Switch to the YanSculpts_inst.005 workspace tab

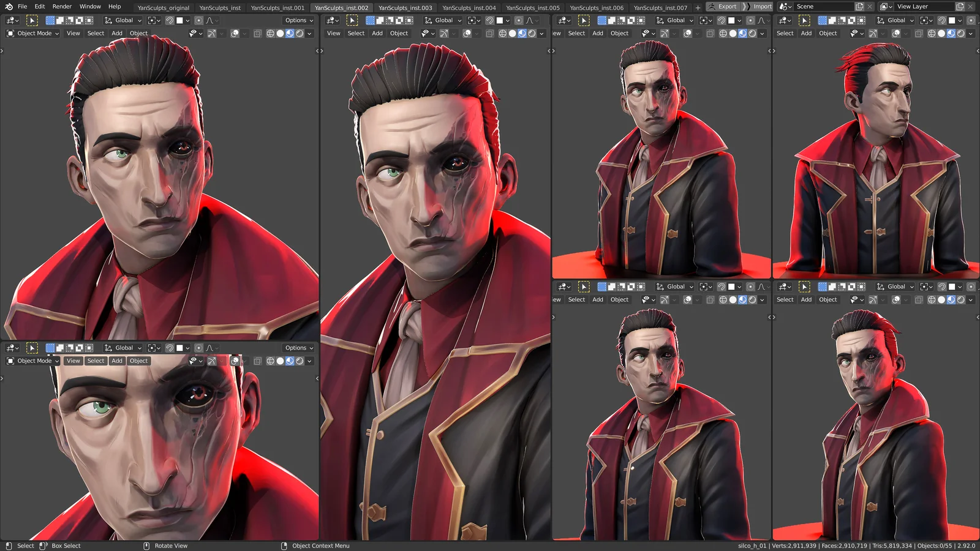[x=532, y=8]
